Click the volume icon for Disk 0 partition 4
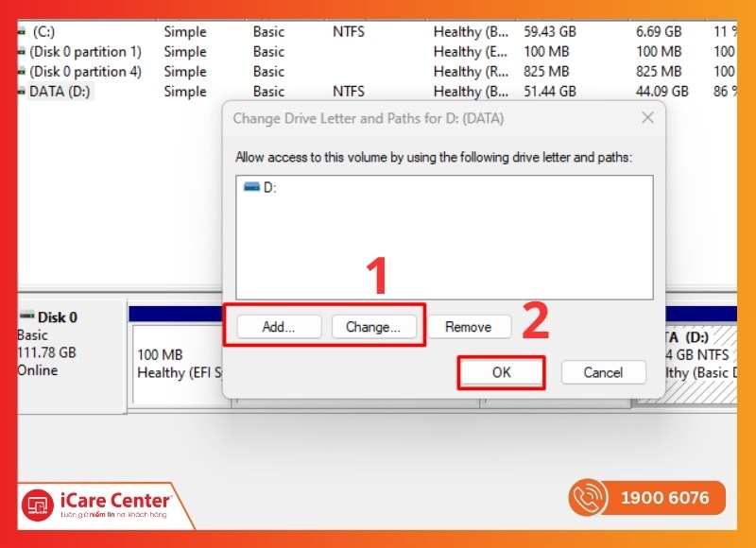The width and height of the screenshot is (756, 548). (x=21, y=72)
